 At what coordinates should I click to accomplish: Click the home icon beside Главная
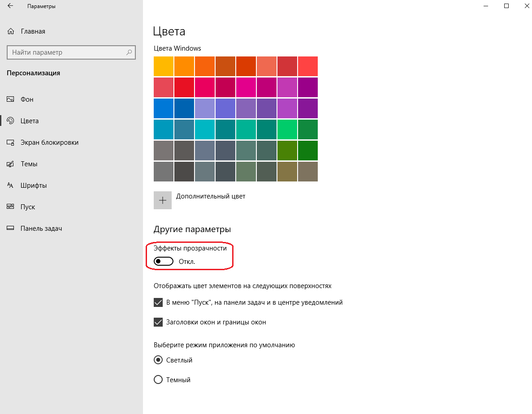pyautogui.click(x=10, y=31)
